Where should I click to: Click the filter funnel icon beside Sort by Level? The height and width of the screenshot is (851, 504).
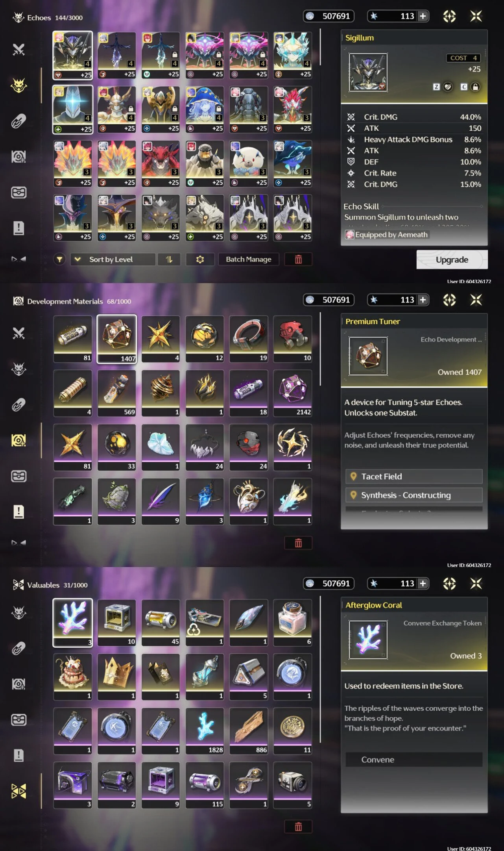click(59, 259)
